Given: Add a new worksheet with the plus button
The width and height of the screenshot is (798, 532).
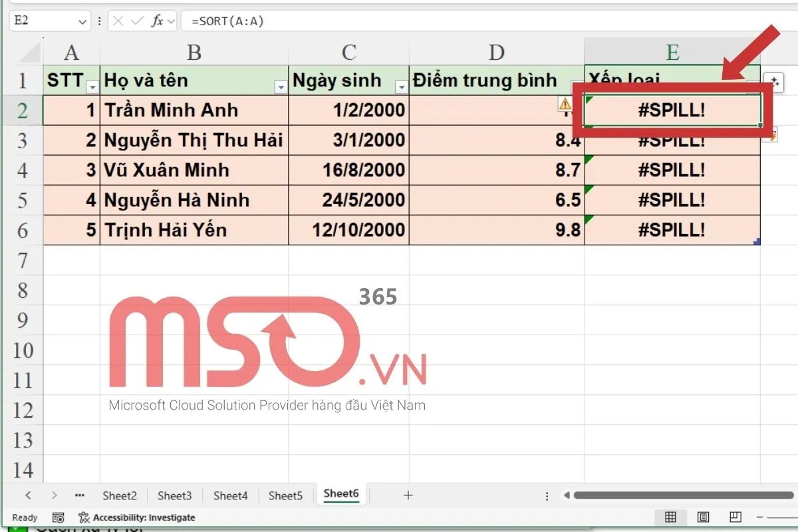Looking at the screenshot, I should click(408, 495).
